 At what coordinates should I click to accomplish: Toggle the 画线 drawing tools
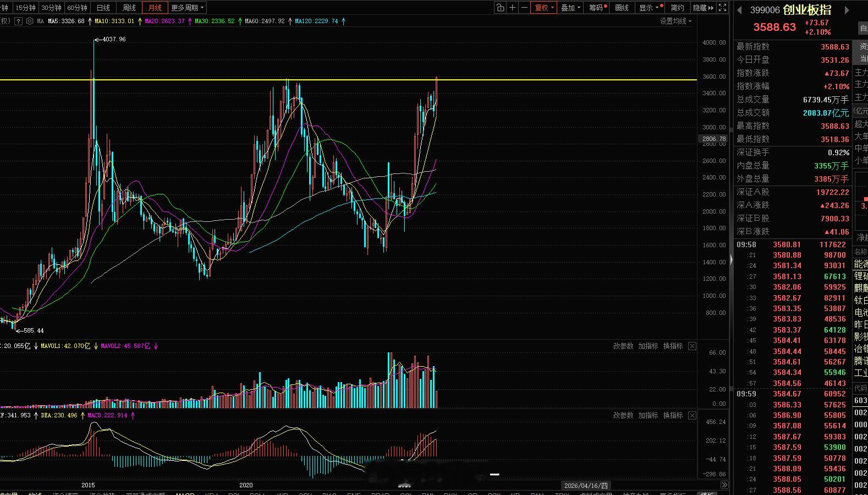pyautogui.click(x=622, y=8)
